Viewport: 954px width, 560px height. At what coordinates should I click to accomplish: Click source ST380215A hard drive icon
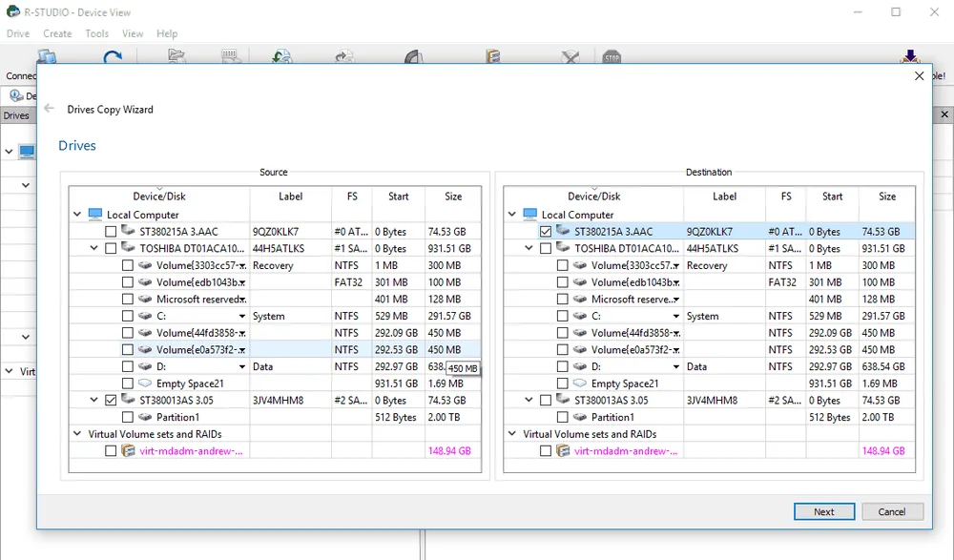click(128, 231)
